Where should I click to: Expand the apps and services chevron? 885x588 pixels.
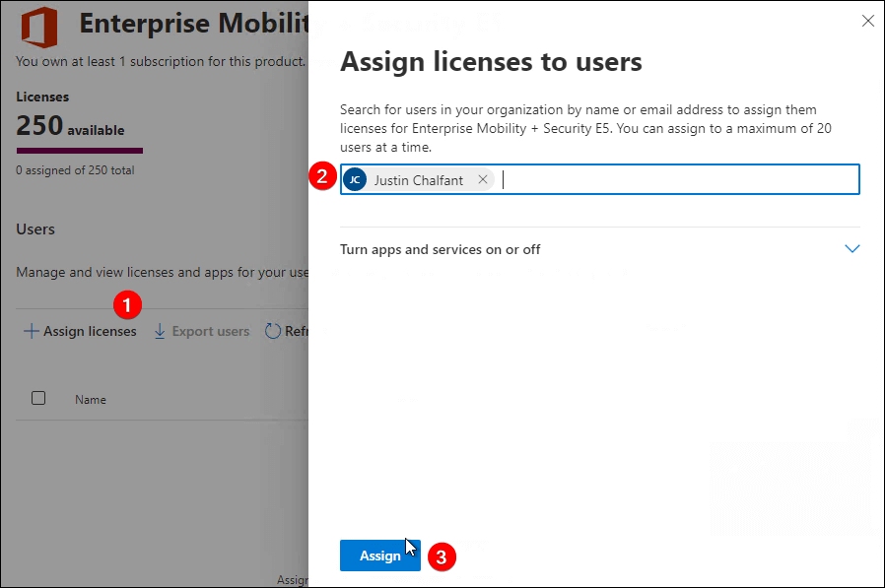click(x=851, y=249)
